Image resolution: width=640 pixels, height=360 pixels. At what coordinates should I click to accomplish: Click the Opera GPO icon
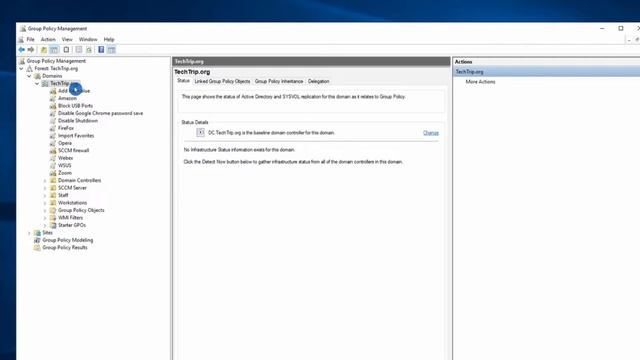[x=53, y=143]
